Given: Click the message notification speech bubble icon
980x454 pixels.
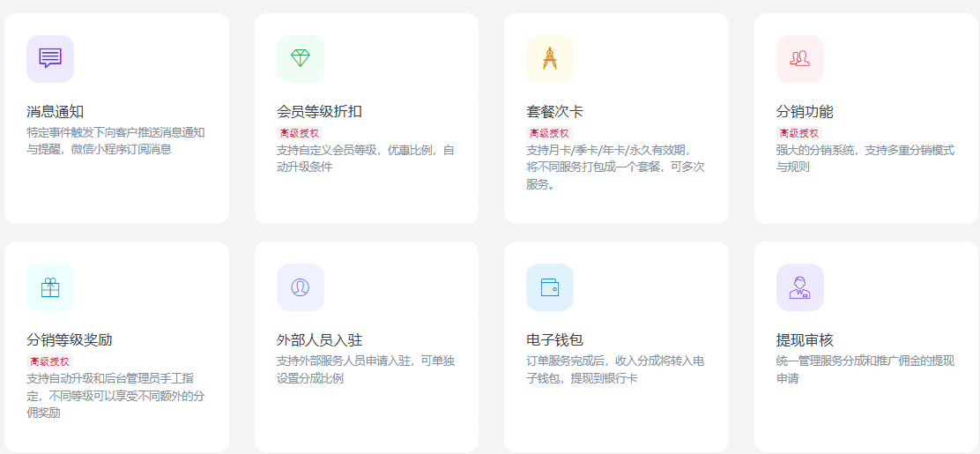Looking at the screenshot, I should pos(50,58).
